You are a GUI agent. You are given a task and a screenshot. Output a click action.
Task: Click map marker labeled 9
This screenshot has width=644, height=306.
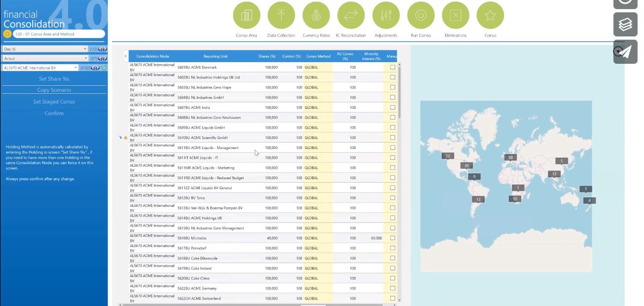coord(474,176)
